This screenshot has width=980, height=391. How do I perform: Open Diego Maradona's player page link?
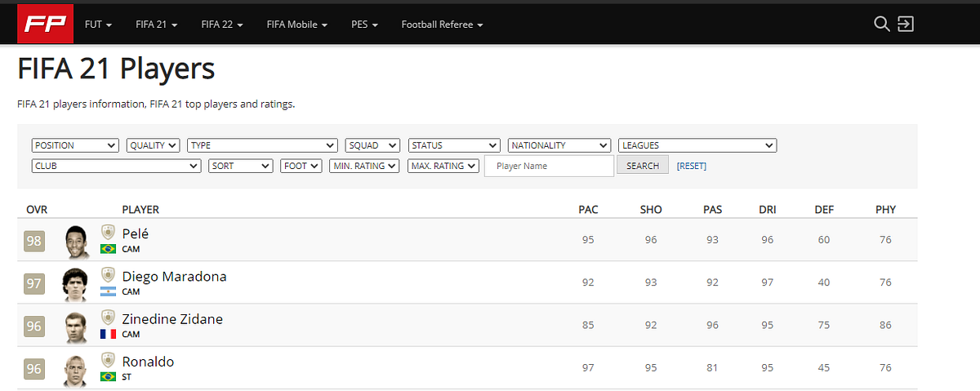[x=174, y=276]
